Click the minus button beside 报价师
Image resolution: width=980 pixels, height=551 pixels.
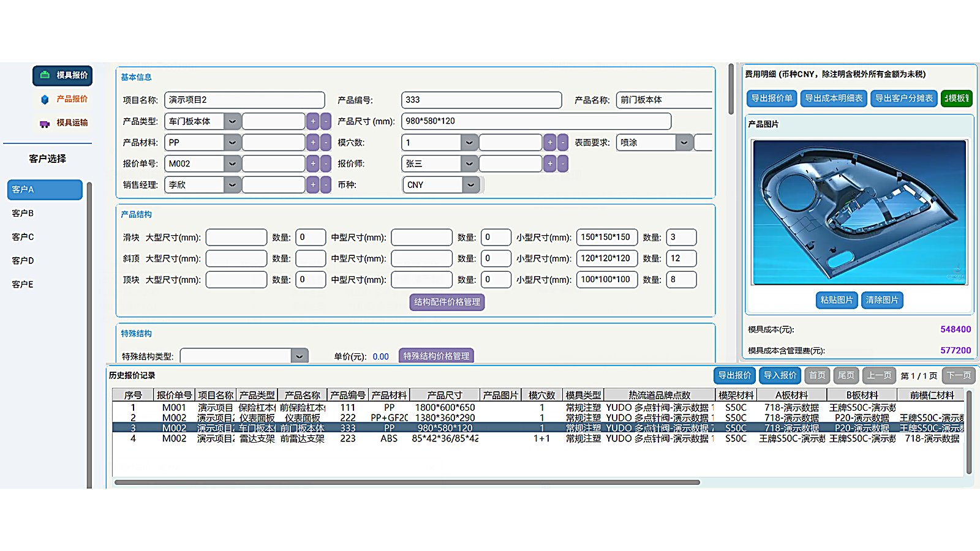563,163
